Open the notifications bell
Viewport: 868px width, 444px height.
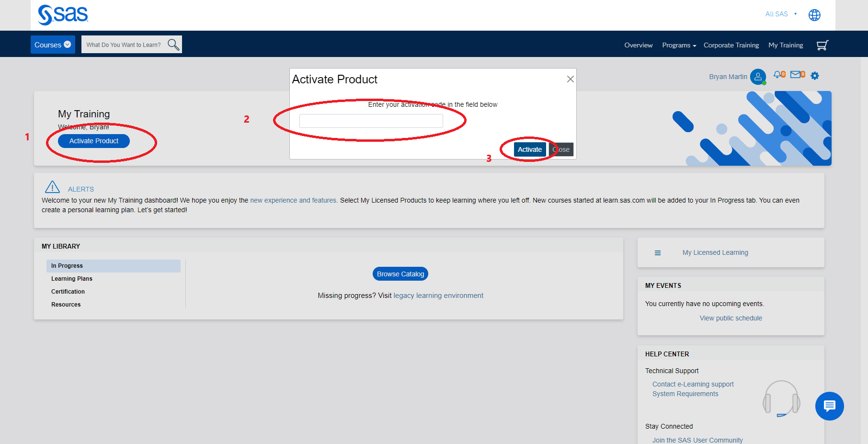(x=777, y=75)
